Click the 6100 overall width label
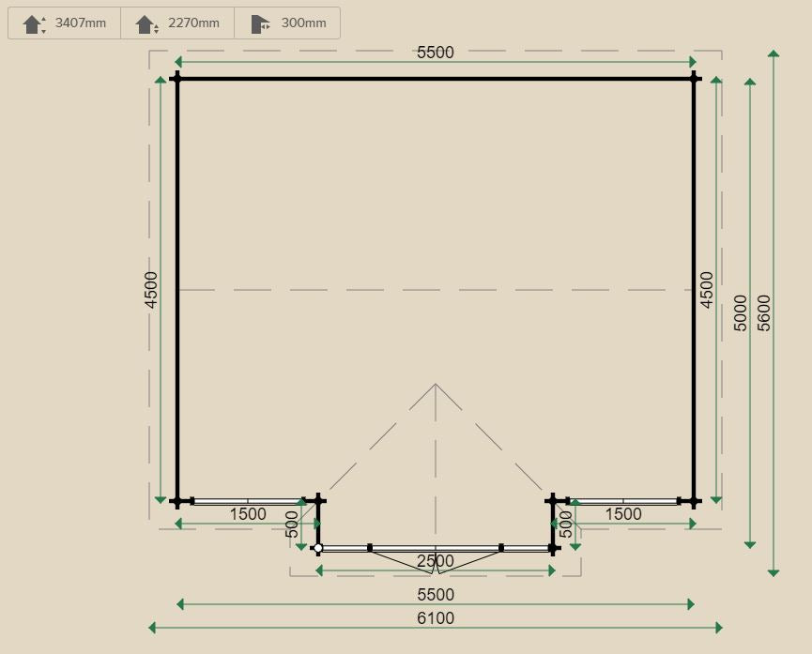The height and width of the screenshot is (654, 812). 435,618
